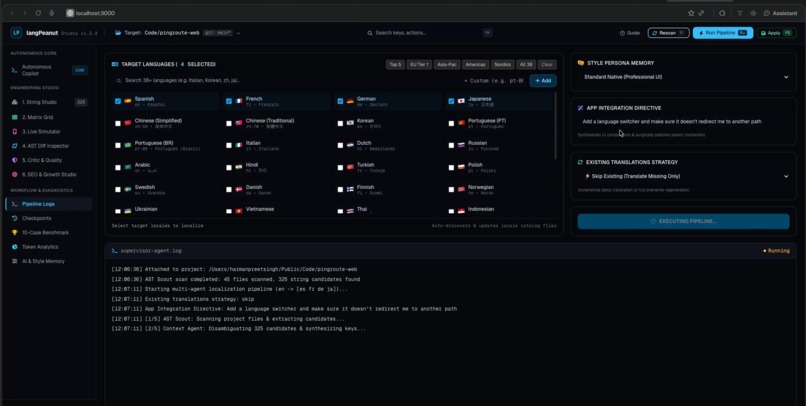This screenshot has width=806, height=406.
Task: Click the Turkish flag icon
Action: coord(350,168)
